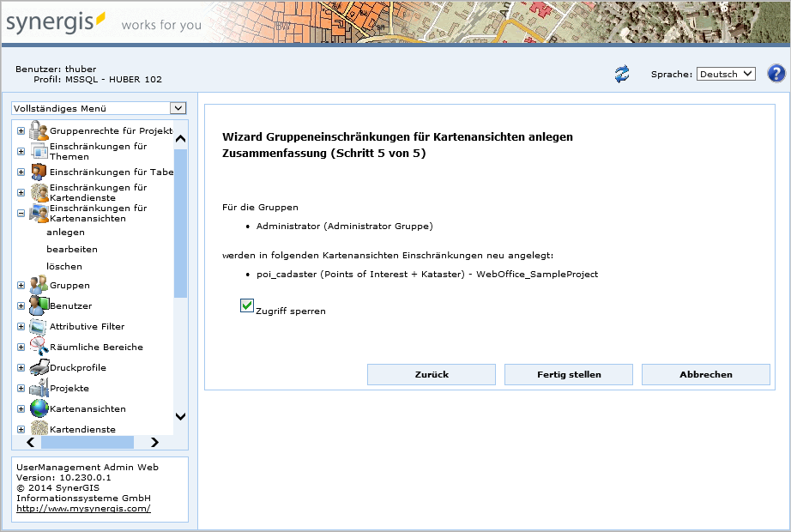Image resolution: width=791 pixels, height=532 pixels.
Task: Click the refresh arrows icon
Action: click(622, 75)
